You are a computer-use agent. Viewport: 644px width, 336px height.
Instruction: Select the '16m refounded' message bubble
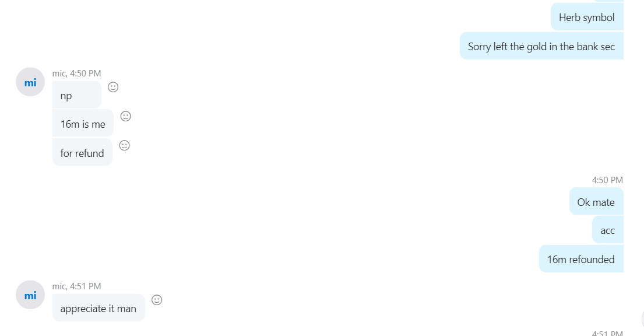click(x=581, y=258)
